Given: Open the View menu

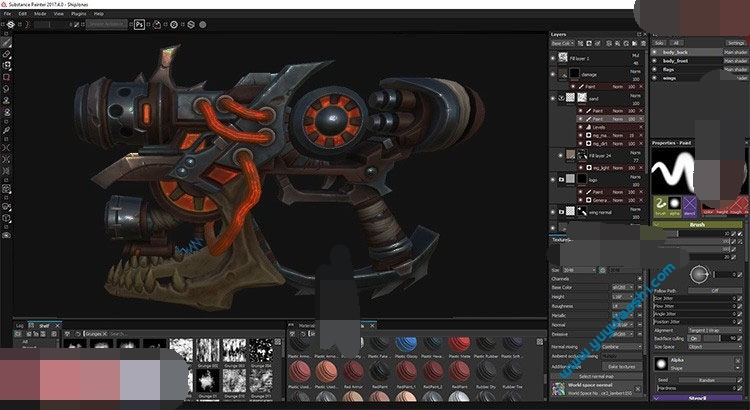Looking at the screenshot, I should tap(59, 14).
